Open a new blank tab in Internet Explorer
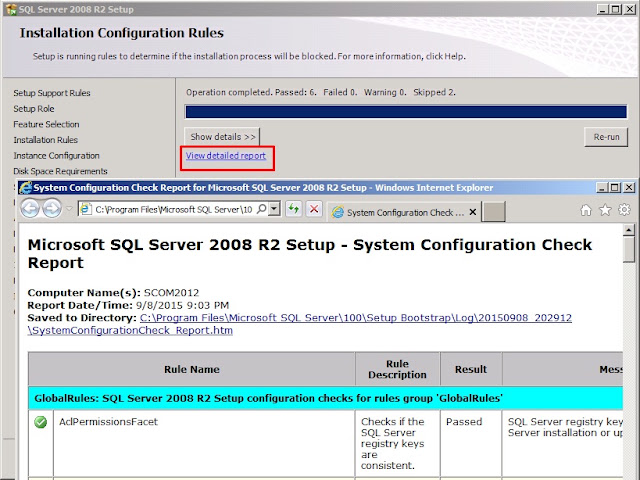This screenshot has width=640, height=480. coord(493,212)
